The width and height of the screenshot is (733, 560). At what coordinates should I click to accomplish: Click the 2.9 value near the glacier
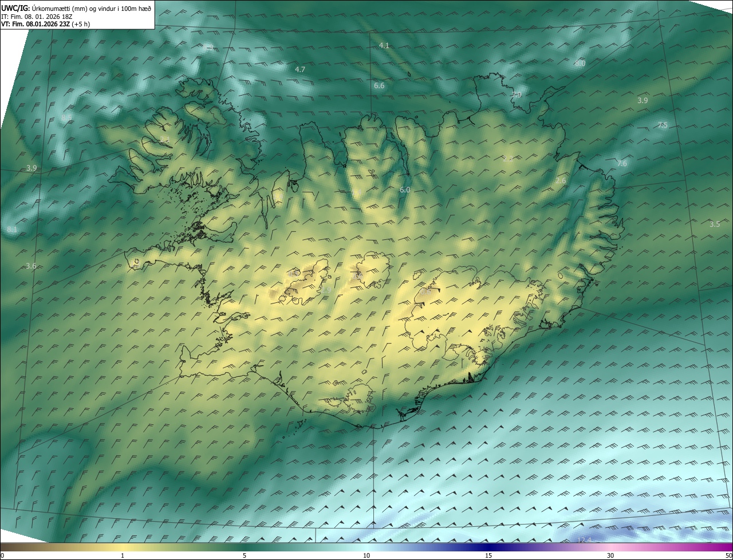pyautogui.click(x=326, y=291)
